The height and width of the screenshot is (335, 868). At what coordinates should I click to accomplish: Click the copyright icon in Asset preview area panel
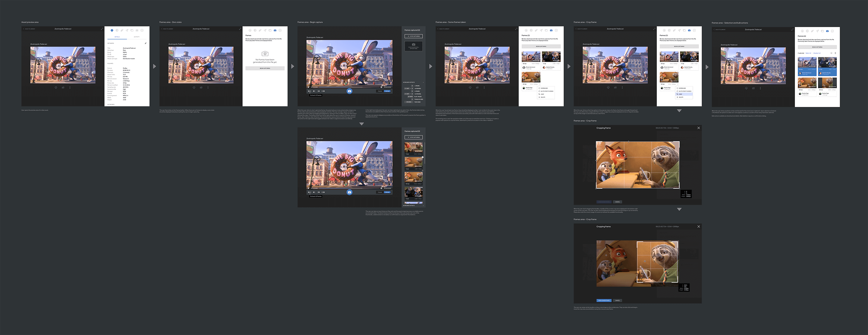click(117, 30)
